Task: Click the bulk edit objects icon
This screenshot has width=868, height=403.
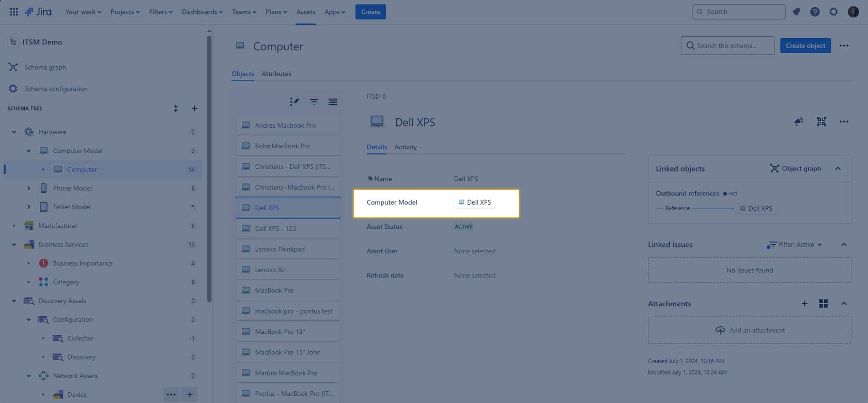Action: [295, 102]
